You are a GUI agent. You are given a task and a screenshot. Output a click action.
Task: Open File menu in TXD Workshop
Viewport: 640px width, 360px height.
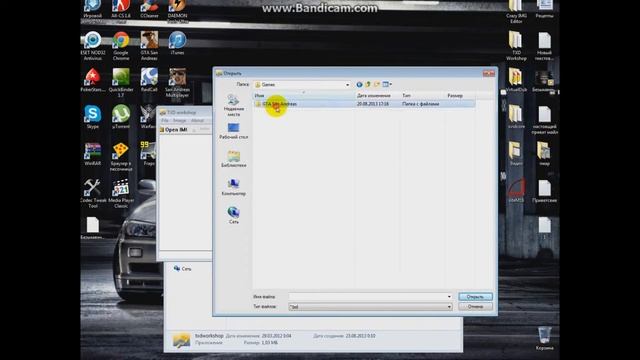click(x=164, y=121)
